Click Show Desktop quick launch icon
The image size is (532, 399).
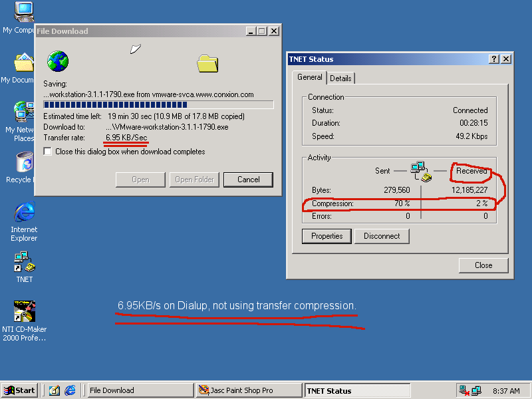coord(55,390)
